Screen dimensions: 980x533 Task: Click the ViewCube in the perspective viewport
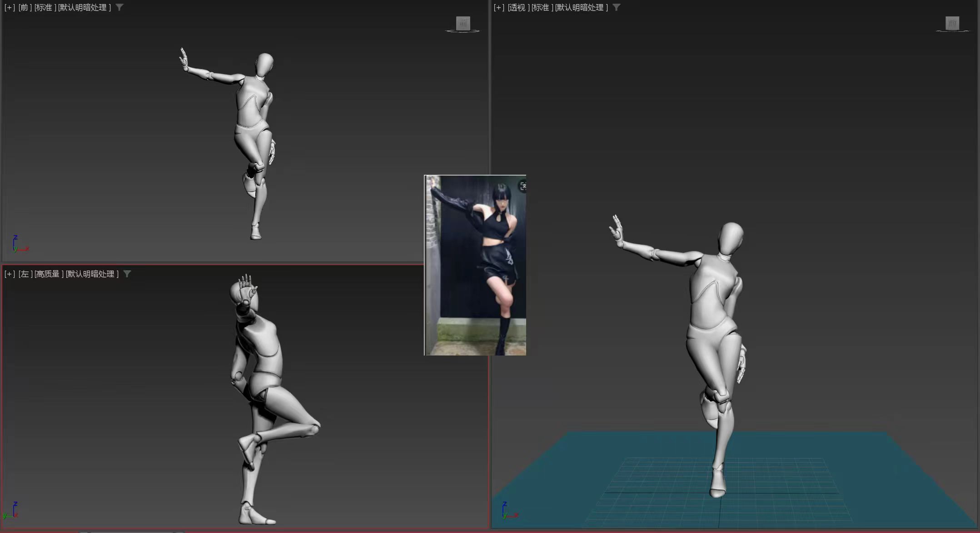point(952,24)
